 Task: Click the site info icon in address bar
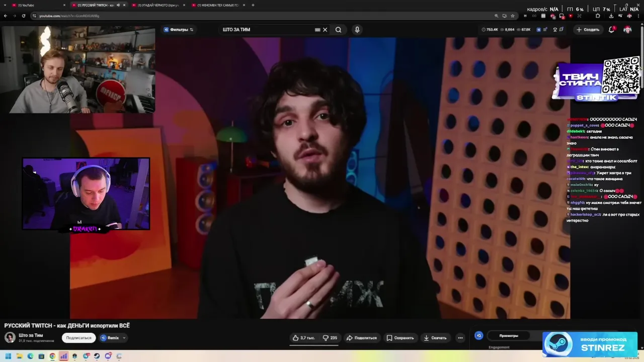34,16
